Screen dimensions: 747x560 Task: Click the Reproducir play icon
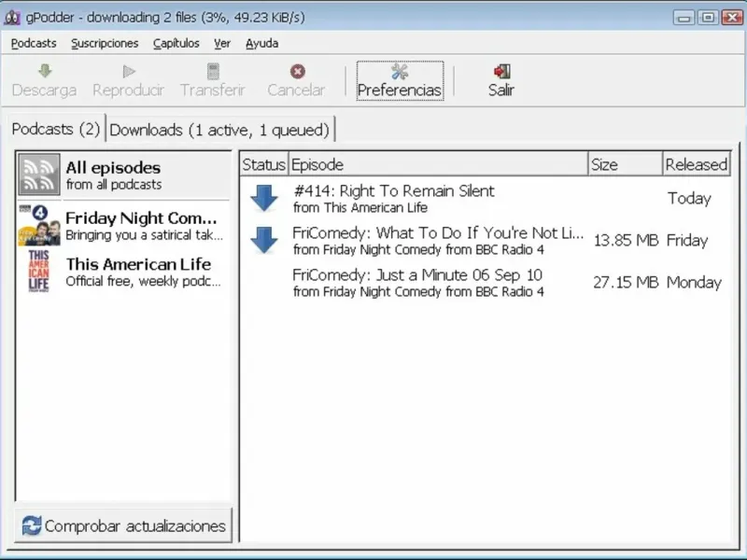pyautogui.click(x=129, y=72)
